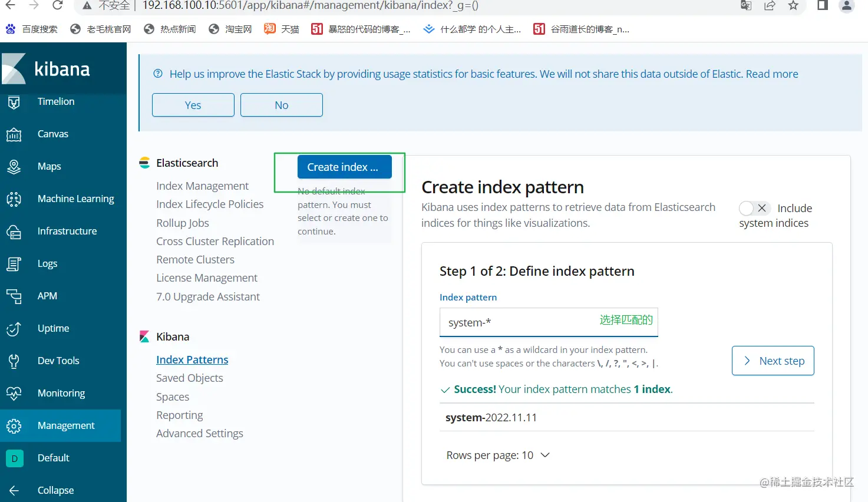Collapse the sidebar with the arrow icon
The width and height of the screenshot is (868, 502).
[14, 490]
